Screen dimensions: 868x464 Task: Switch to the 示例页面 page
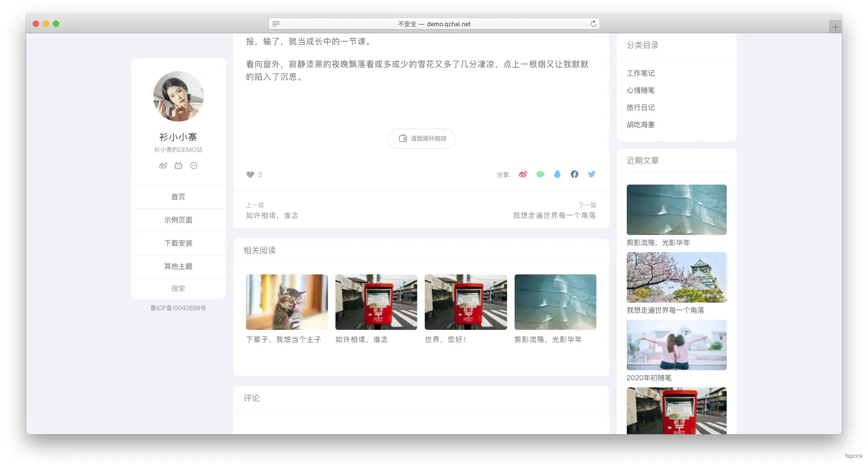pyautogui.click(x=178, y=220)
